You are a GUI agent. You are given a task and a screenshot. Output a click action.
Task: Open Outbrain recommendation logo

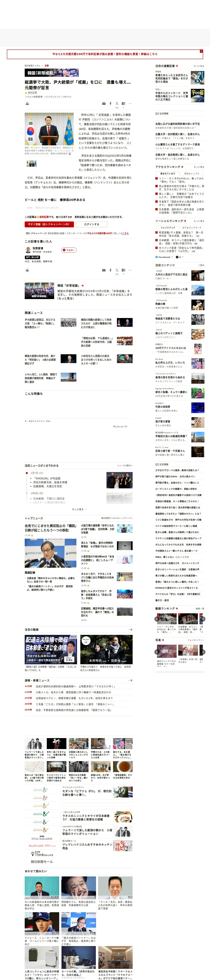[120, 426]
